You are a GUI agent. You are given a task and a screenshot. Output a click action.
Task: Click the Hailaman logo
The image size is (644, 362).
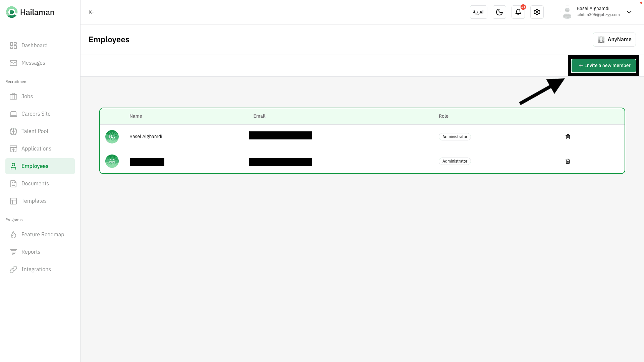coord(30,12)
